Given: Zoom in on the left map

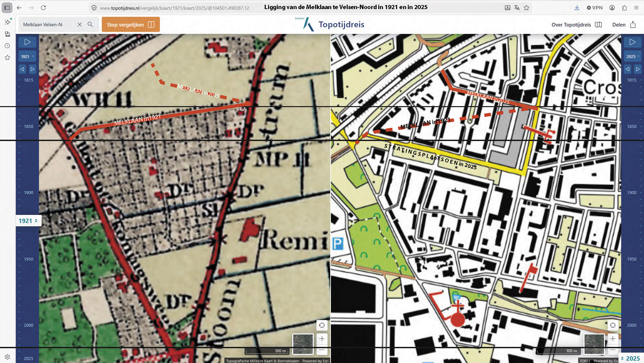Looking at the screenshot, I should pyautogui.click(x=321, y=338).
